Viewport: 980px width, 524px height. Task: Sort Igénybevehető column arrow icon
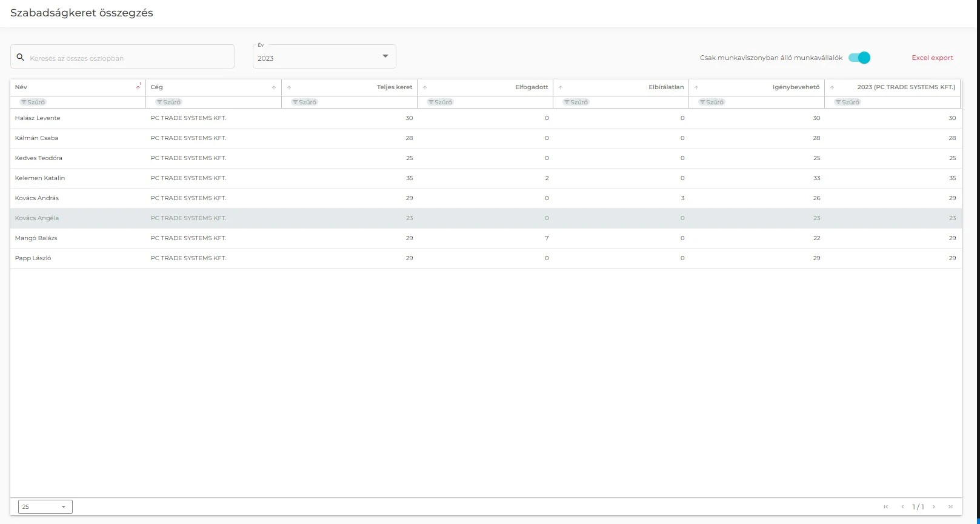coord(696,87)
